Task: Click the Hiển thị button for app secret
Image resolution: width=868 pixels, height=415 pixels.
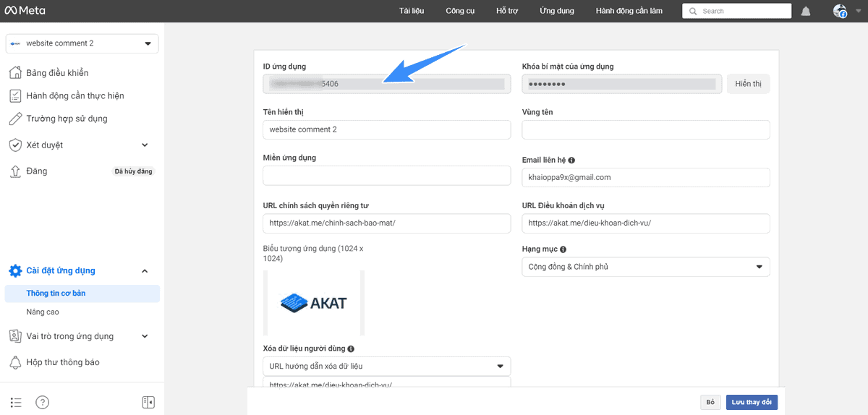Action: click(x=748, y=84)
